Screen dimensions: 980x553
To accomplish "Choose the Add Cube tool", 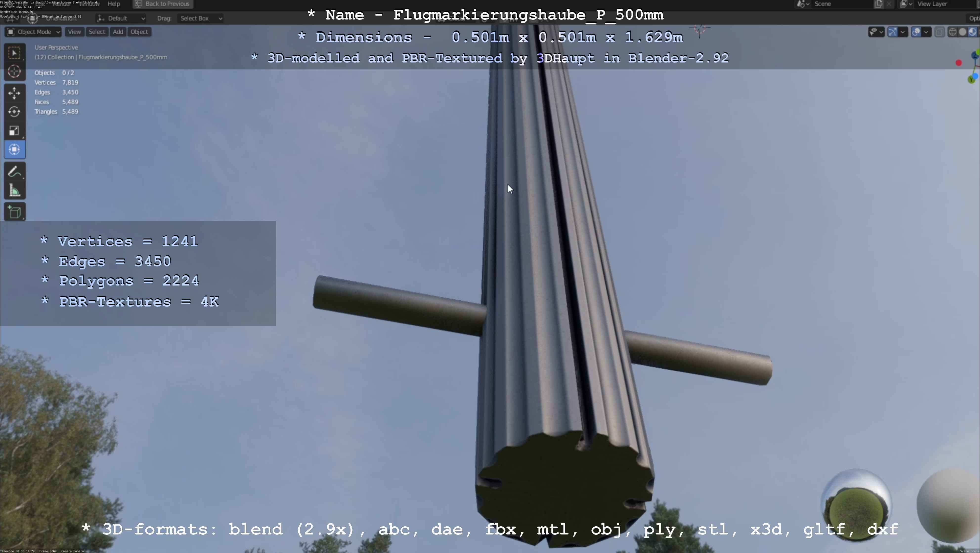I will (14, 212).
